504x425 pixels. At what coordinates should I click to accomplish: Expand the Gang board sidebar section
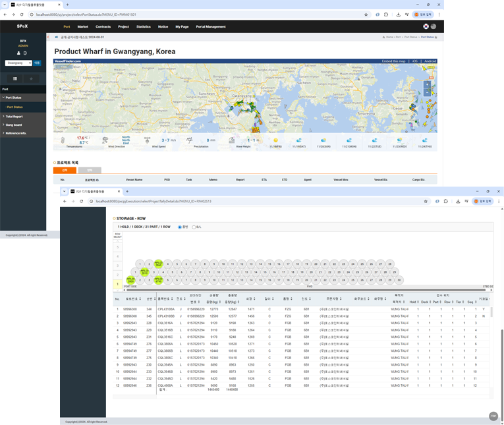[x=14, y=125]
